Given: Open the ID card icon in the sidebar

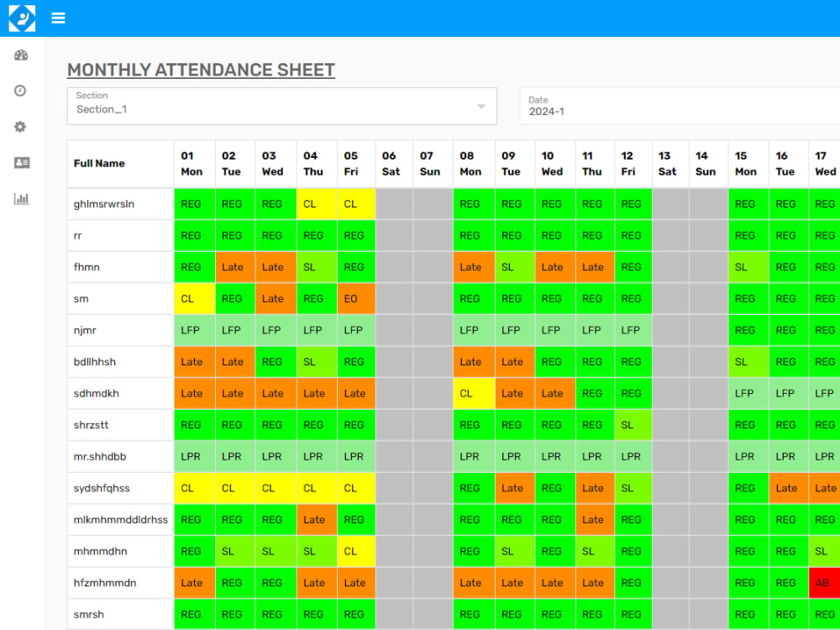Looking at the screenshot, I should [22, 163].
